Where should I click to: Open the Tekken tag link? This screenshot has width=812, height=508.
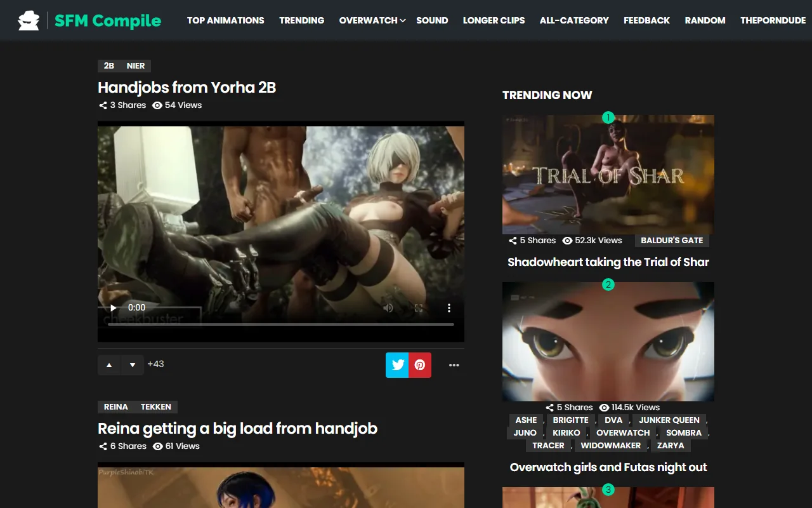[x=156, y=407]
